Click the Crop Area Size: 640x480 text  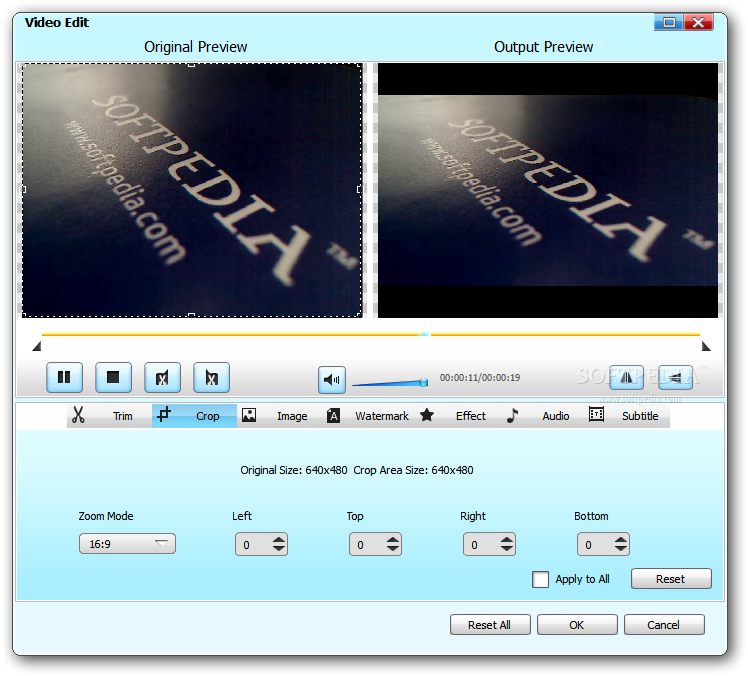413,470
